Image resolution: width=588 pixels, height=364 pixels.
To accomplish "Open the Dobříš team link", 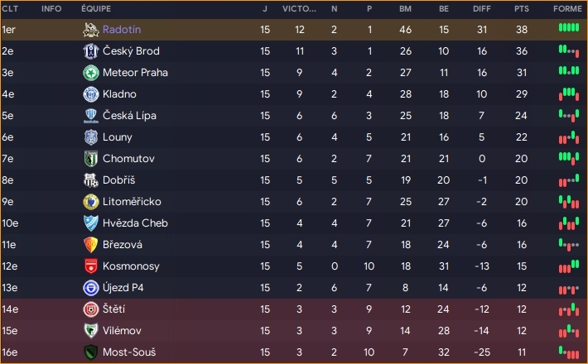I will click(119, 180).
